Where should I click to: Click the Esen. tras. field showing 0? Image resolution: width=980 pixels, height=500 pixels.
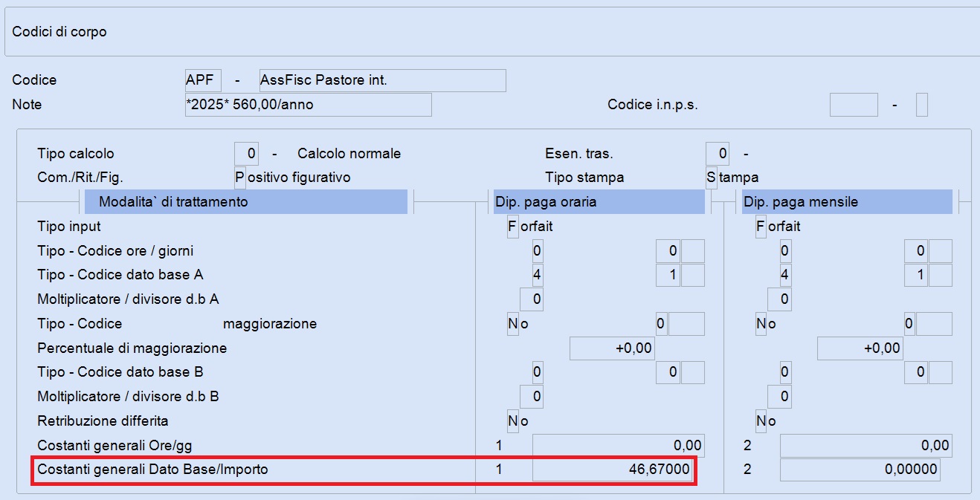(x=718, y=154)
